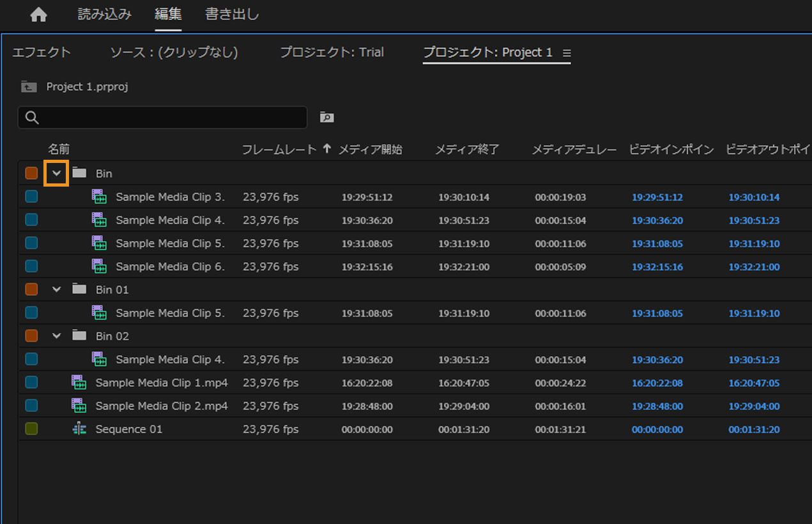Viewport: 812px width, 524px height.
Task: Click the blue label swatch of Sample Media Clip 1.mp4
Action: click(x=31, y=383)
